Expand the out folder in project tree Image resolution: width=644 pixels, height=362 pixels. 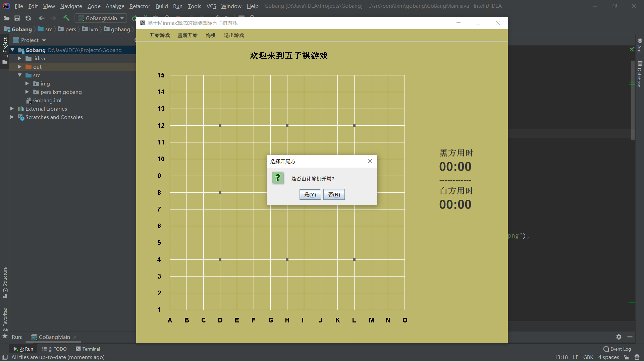coord(20,67)
